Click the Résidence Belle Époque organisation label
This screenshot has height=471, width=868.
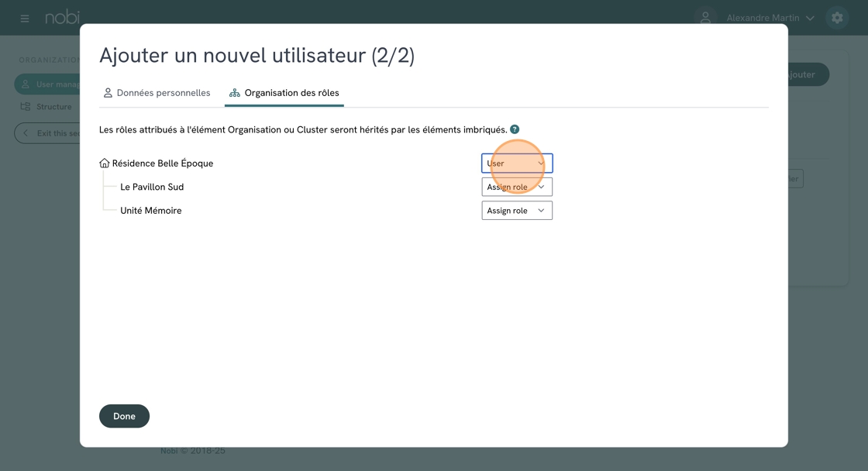tap(163, 163)
